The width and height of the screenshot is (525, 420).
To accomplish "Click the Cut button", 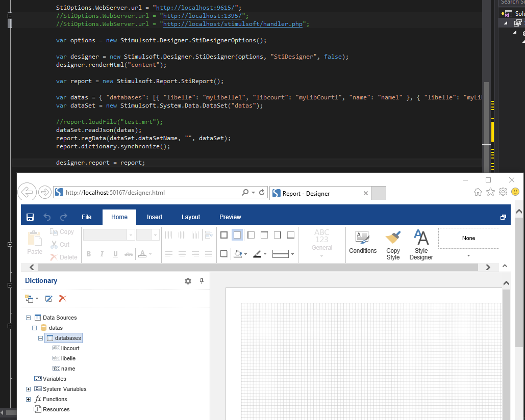I will 60,245.
